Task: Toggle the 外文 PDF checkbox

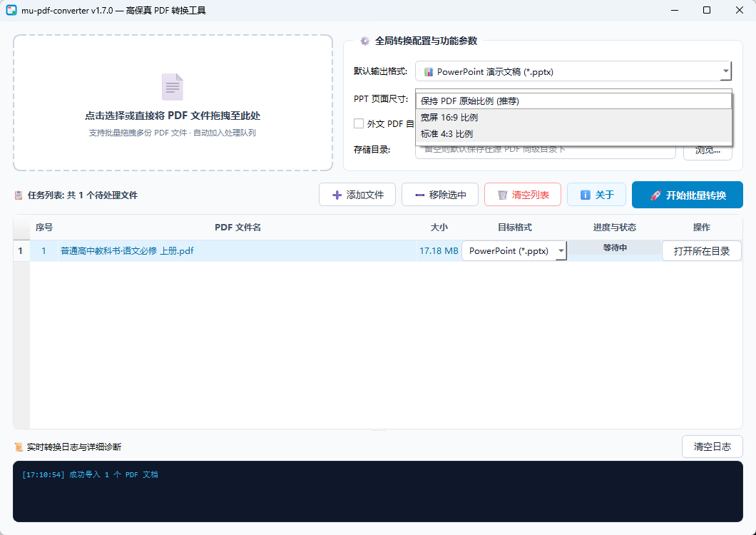Action: (x=359, y=123)
